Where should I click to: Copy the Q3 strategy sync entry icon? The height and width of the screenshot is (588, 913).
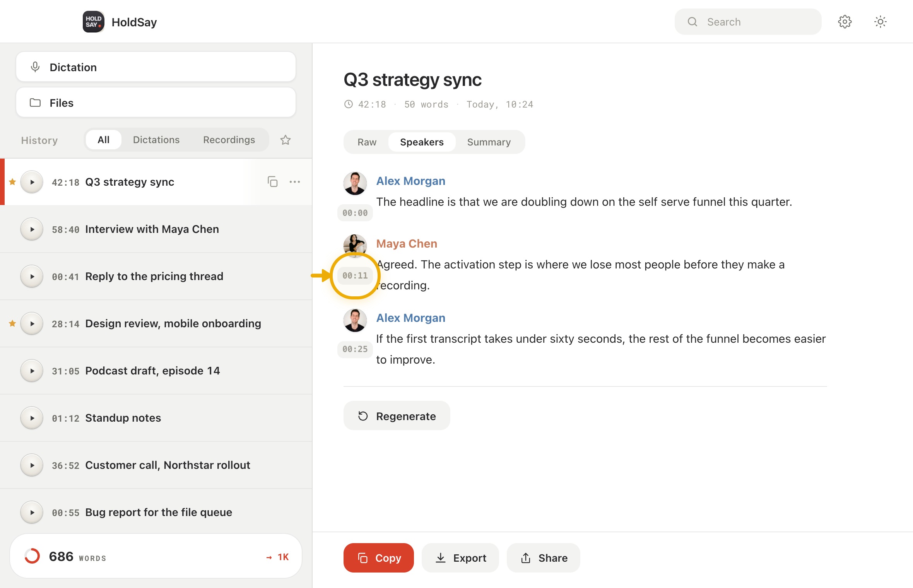click(273, 182)
